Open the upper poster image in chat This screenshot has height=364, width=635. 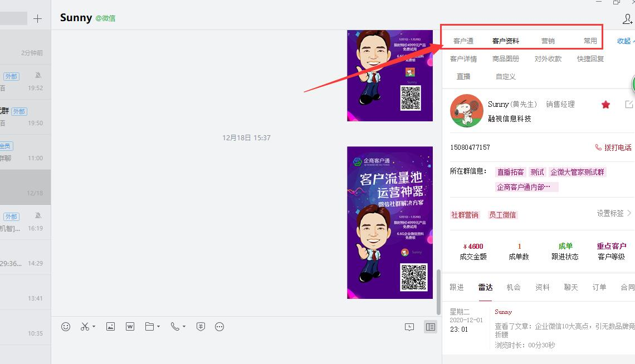tap(389, 76)
